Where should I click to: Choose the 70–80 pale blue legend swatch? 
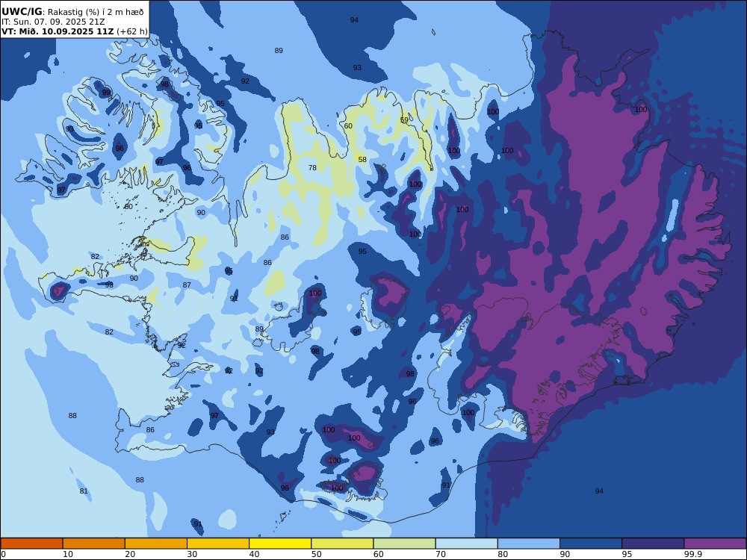point(466,544)
